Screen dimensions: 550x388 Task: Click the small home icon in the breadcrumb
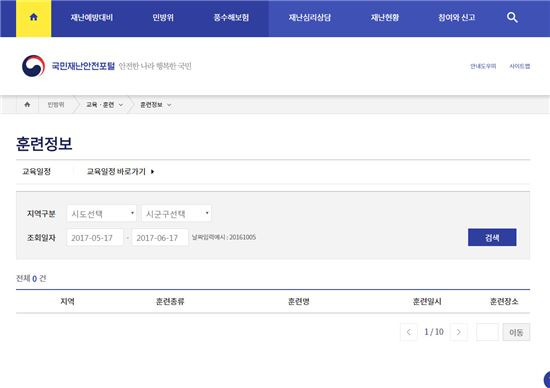27,105
